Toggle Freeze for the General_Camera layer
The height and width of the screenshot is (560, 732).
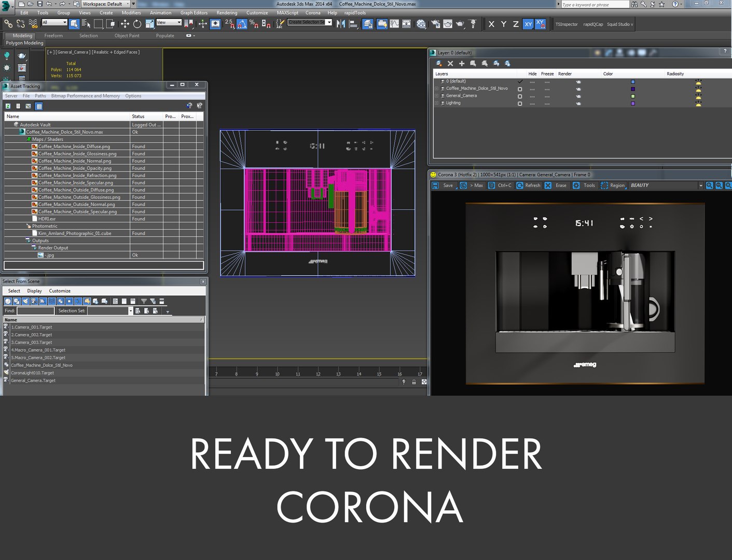pos(547,96)
